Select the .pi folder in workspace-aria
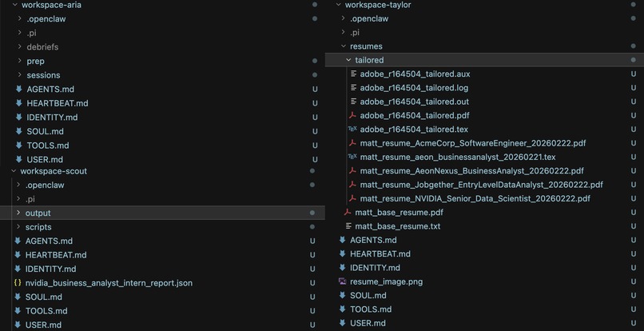 (32, 33)
